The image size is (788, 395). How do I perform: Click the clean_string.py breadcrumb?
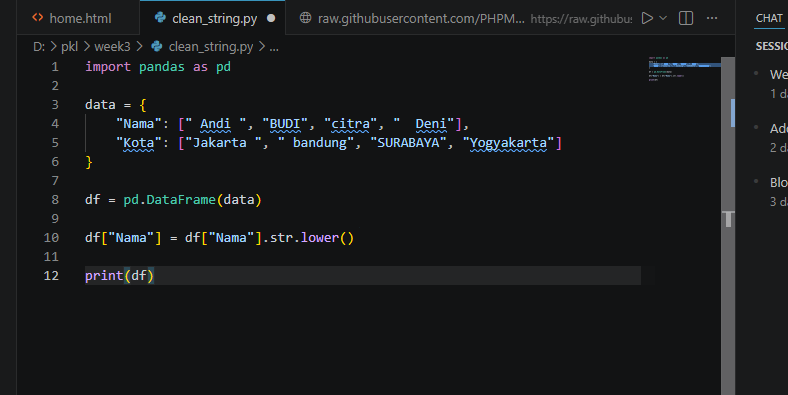click(211, 47)
